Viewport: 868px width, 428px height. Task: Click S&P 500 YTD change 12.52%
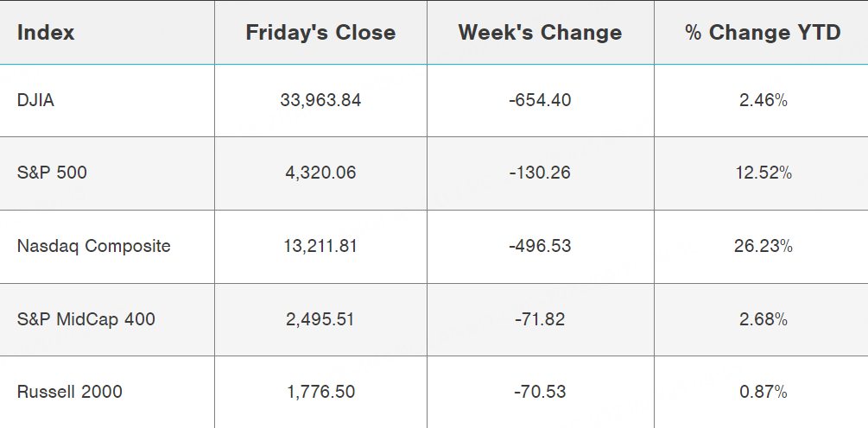[x=763, y=173]
